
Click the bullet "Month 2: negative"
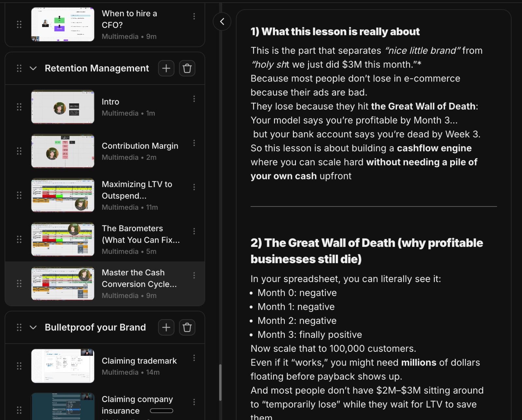[x=297, y=321]
